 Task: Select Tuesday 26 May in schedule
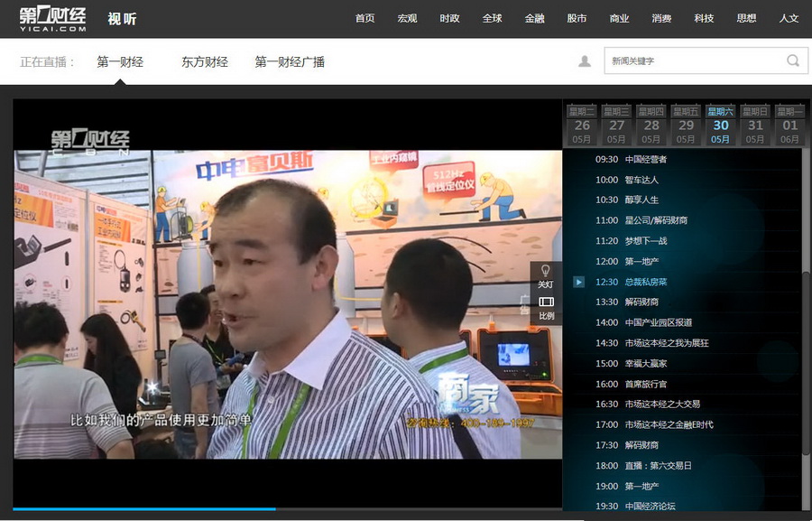coord(582,125)
